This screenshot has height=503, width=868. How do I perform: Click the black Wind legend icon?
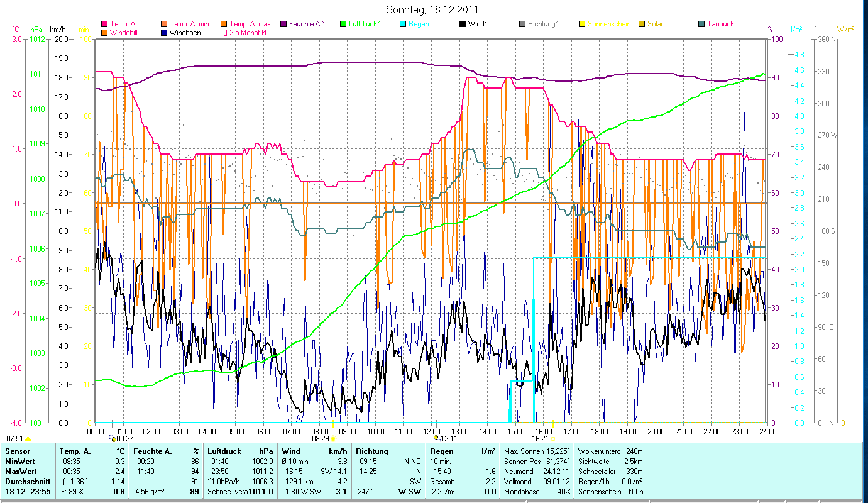(x=463, y=24)
